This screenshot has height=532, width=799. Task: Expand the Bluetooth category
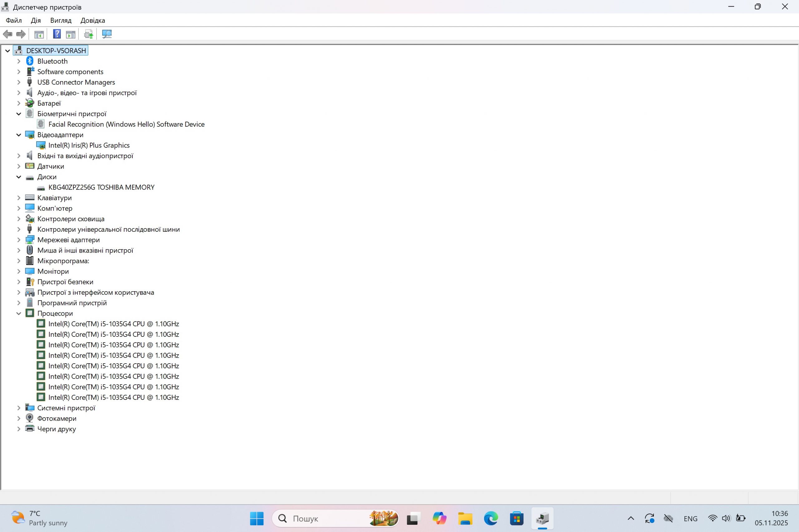pyautogui.click(x=19, y=61)
